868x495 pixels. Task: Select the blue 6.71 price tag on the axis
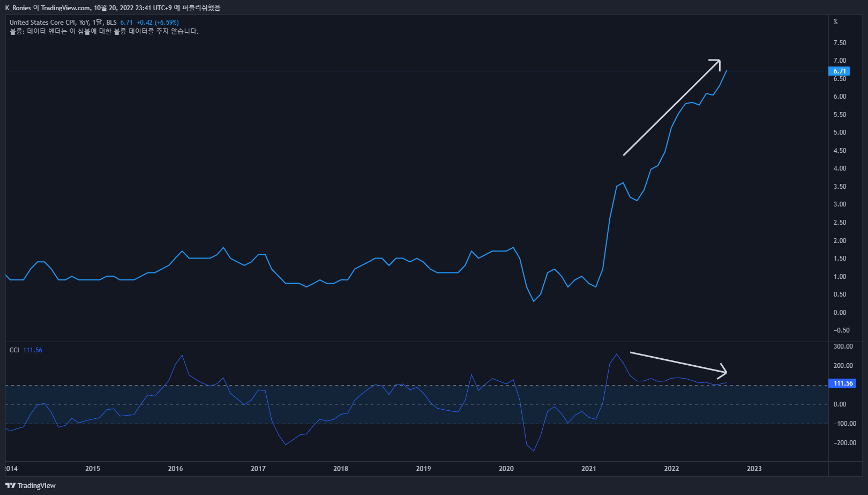(839, 71)
